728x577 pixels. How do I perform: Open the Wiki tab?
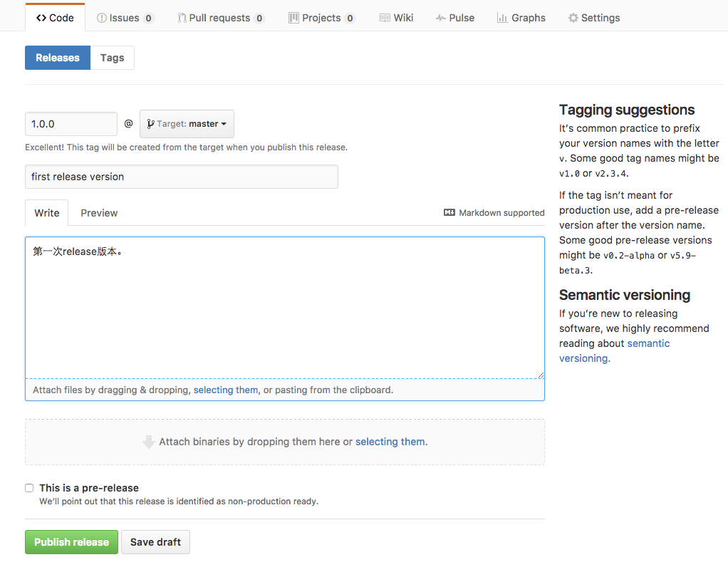[396, 18]
